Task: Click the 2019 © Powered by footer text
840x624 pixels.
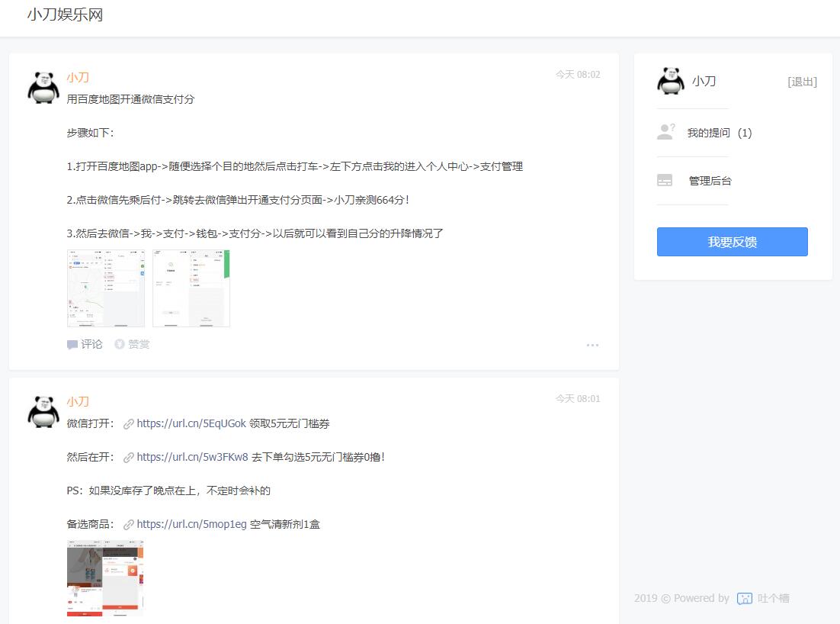Action: pos(681,598)
